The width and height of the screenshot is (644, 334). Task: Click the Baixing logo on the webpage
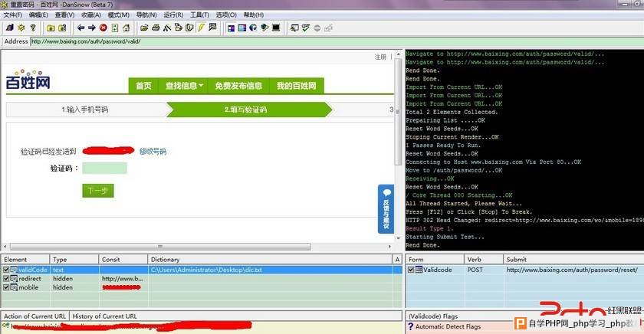[28, 79]
